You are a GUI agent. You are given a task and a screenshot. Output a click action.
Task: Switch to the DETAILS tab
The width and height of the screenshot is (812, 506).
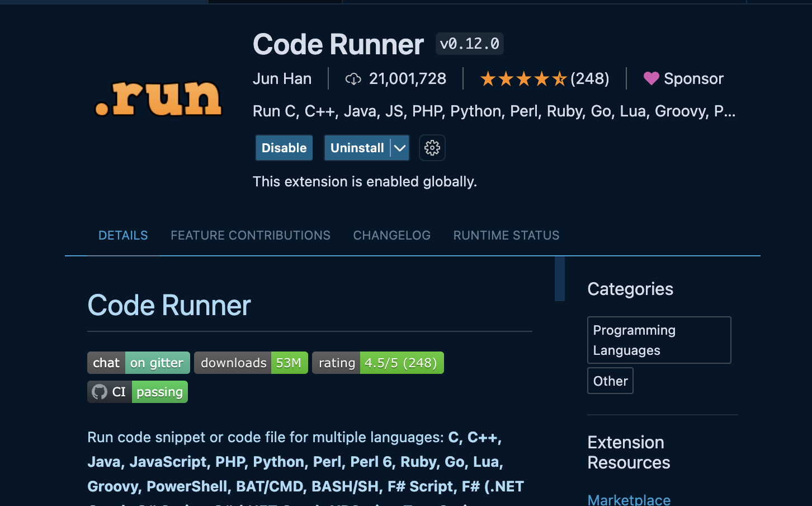point(123,235)
